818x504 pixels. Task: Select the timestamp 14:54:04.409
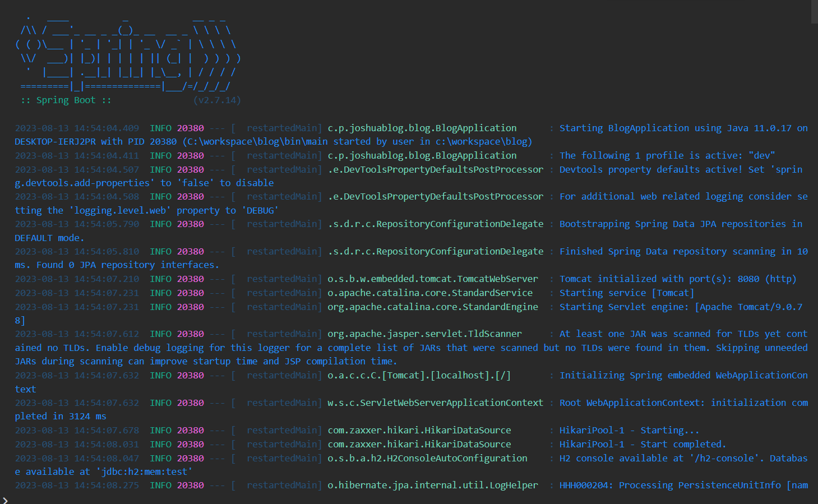point(107,128)
